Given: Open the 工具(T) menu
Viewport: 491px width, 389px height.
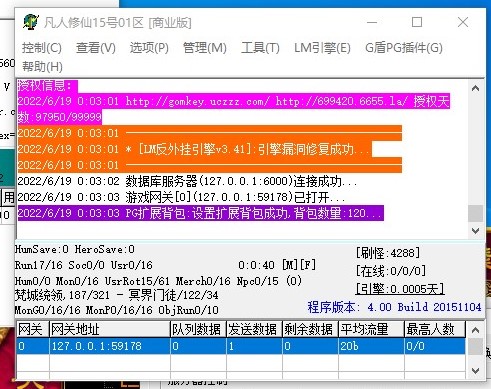Looking at the screenshot, I should [x=260, y=48].
